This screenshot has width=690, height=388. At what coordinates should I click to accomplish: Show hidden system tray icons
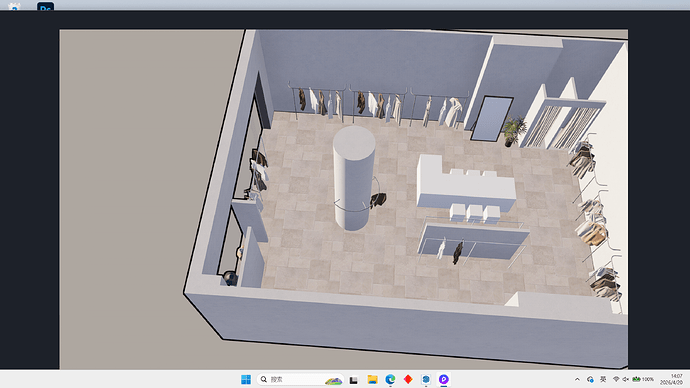pyautogui.click(x=577, y=379)
